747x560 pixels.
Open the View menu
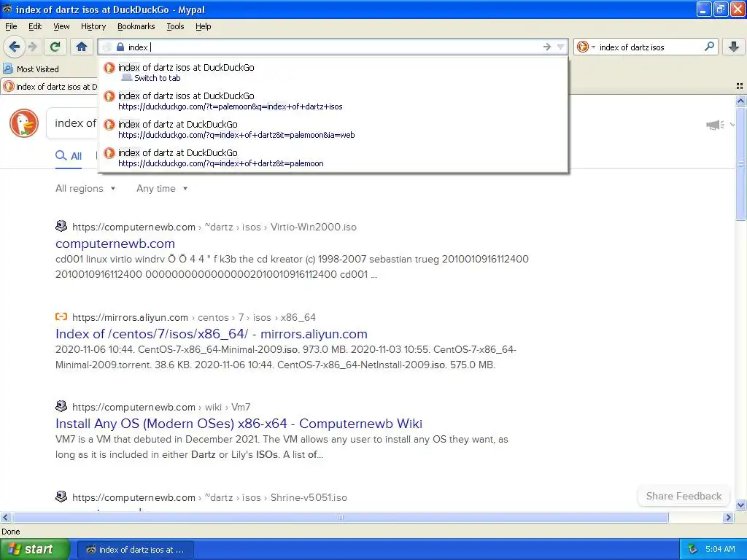61,26
